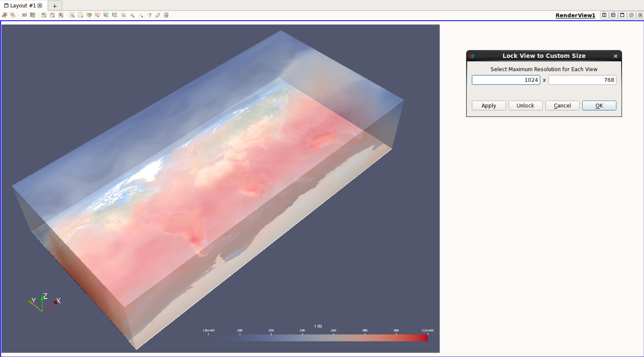Image resolution: width=644 pixels, height=357 pixels.
Task: Undo the last camera change
Action: 4,15
